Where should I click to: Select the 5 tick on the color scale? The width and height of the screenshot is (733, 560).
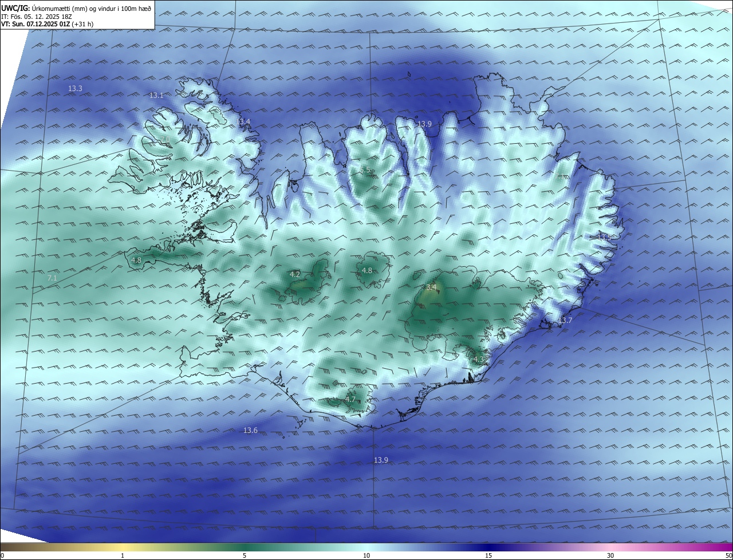[x=245, y=555]
